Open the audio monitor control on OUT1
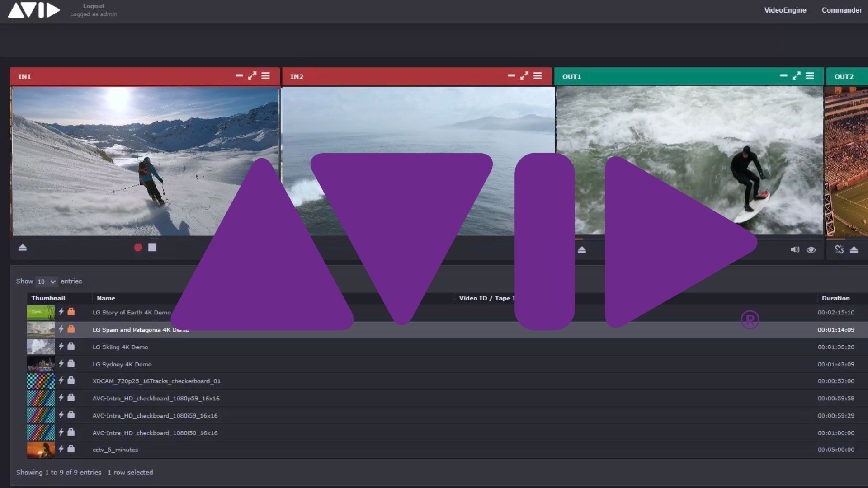The image size is (868, 488). point(795,249)
